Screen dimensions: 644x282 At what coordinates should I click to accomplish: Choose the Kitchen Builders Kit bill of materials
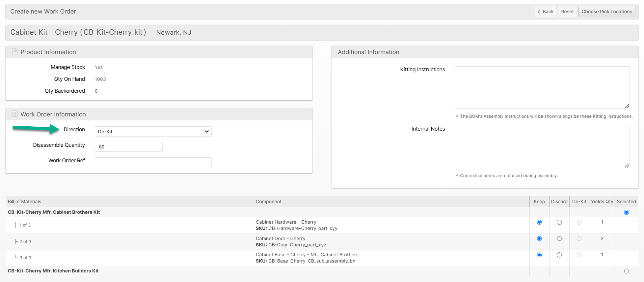tap(626, 271)
